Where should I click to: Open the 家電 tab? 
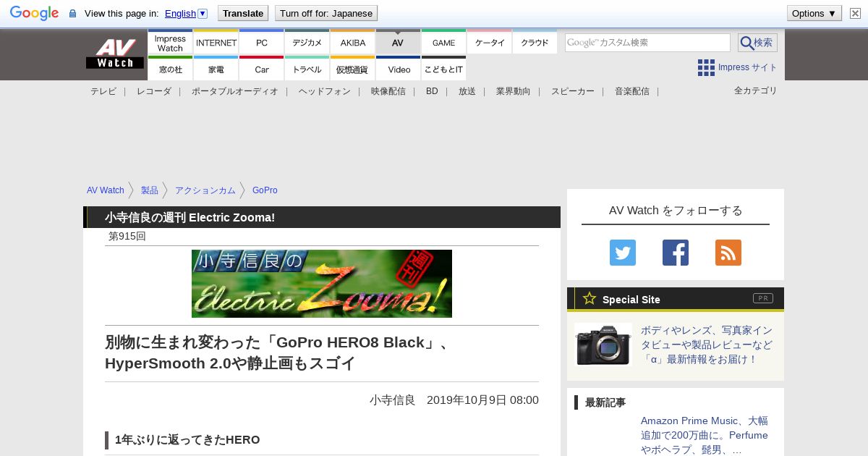click(x=216, y=69)
